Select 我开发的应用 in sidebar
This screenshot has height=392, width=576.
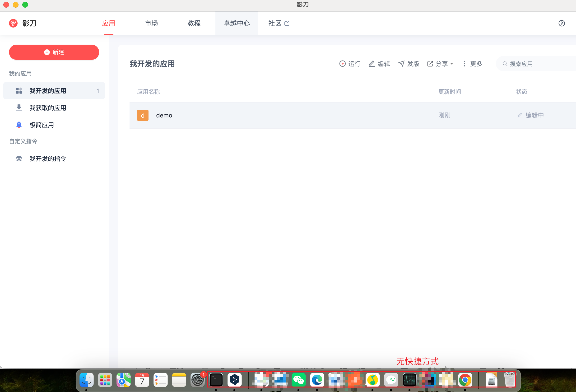(x=54, y=91)
